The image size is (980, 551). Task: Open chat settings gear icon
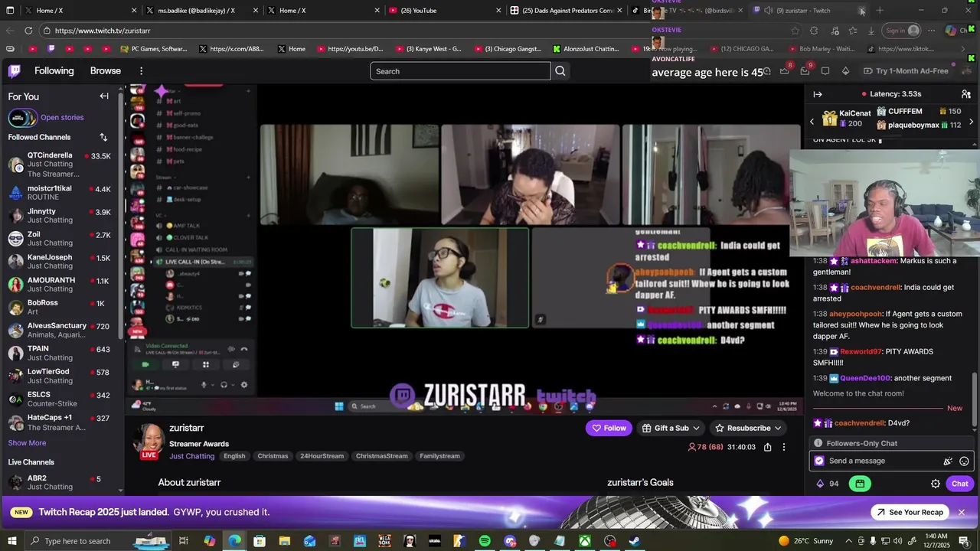[x=935, y=484]
